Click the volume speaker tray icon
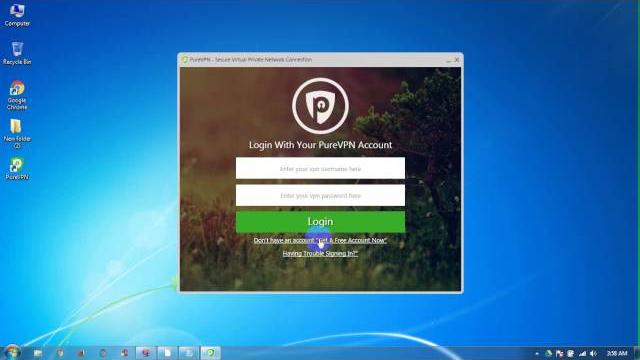This screenshot has height=360, width=640. tap(593, 353)
